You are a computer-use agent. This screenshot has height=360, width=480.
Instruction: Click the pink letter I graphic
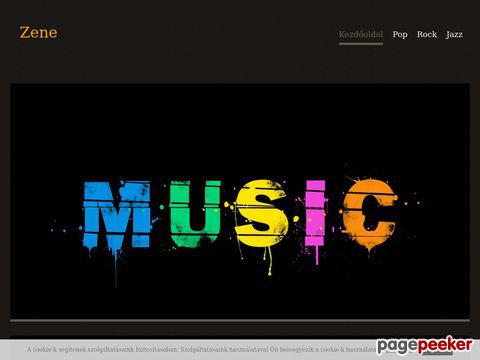tap(315, 213)
